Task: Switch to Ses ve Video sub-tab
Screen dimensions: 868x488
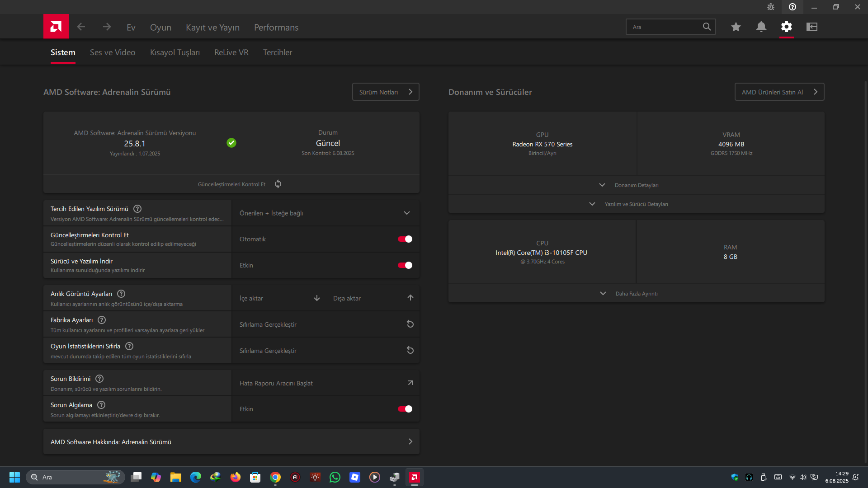Action: point(113,52)
